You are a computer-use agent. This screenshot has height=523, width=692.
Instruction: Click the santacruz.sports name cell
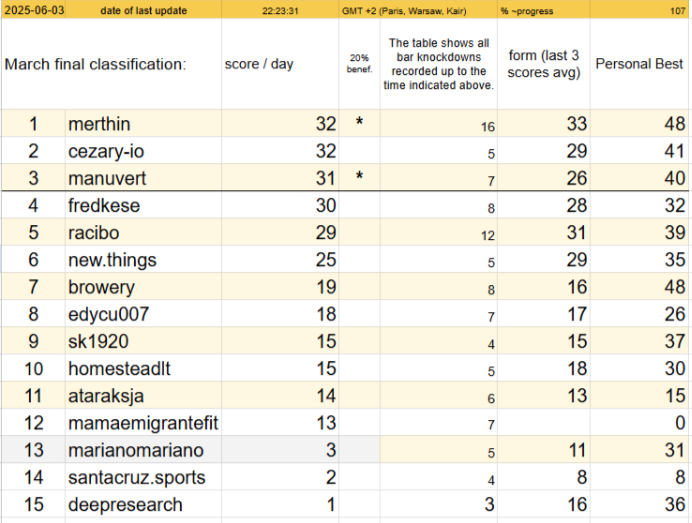pyautogui.click(x=143, y=477)
